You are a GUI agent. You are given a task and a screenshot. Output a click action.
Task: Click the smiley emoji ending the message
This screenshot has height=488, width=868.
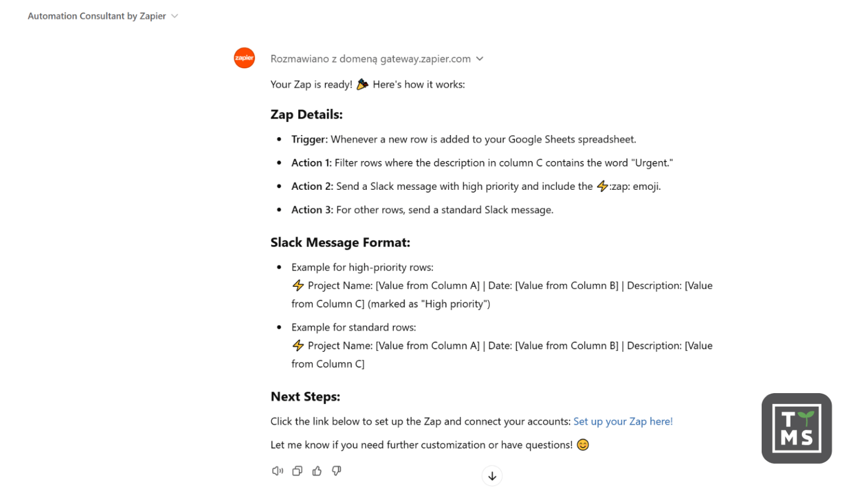tap(583, 445)
